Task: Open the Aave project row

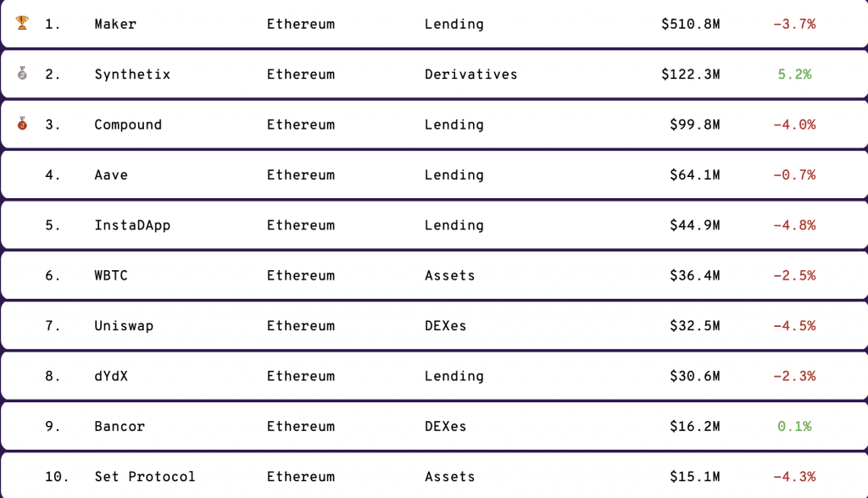Action: [x=111, y=175]
